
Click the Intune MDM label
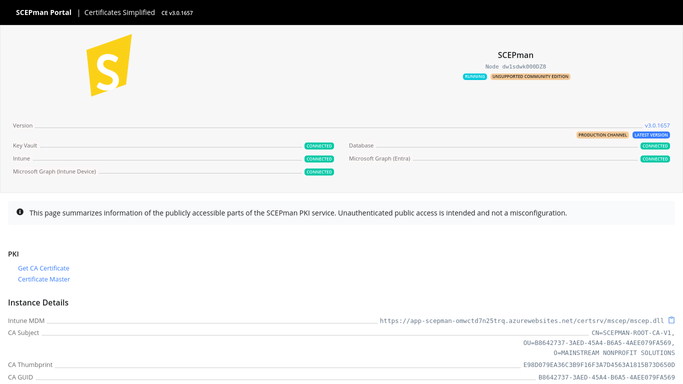pos(26,321)
